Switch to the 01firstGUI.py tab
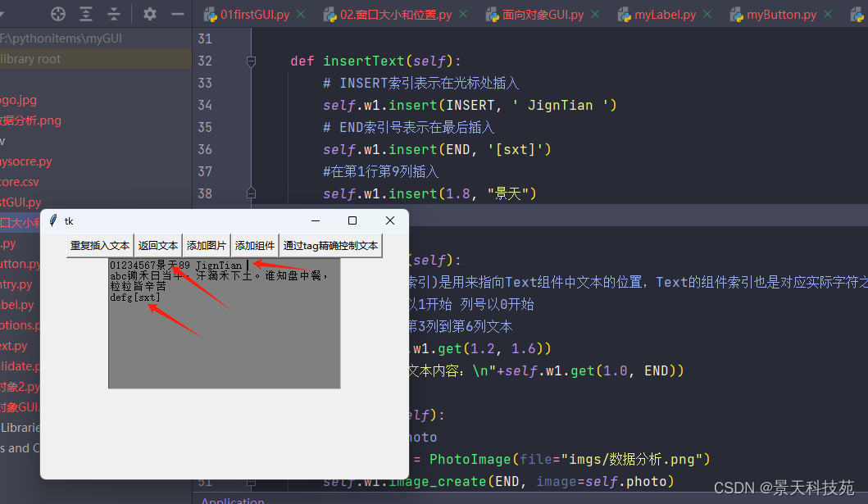868x504 pixels. [255, 15]
